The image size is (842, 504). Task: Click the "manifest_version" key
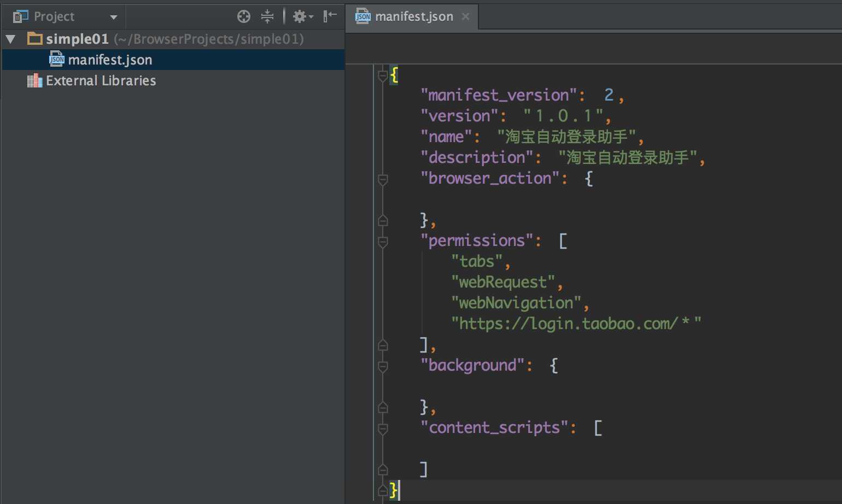tap(499, 95)
